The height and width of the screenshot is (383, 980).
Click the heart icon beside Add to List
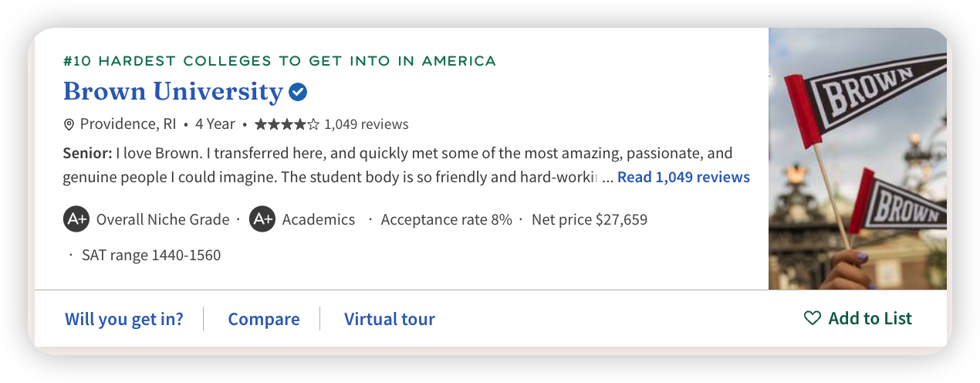click(812, 318)
